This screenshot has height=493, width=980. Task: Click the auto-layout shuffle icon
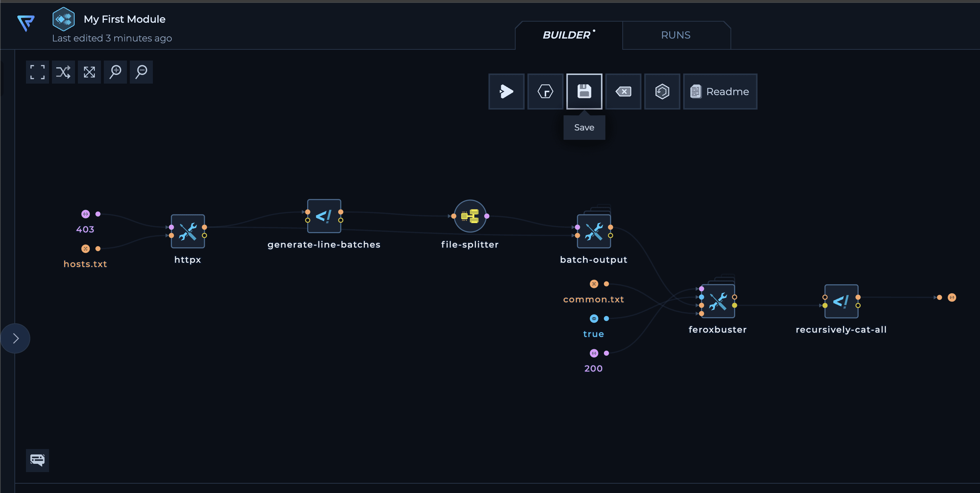(x=63, y=72)
